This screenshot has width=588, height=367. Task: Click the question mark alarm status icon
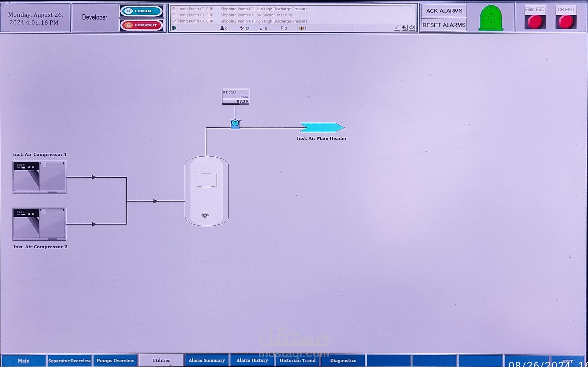pyautogui.click(x=301, y=28)
